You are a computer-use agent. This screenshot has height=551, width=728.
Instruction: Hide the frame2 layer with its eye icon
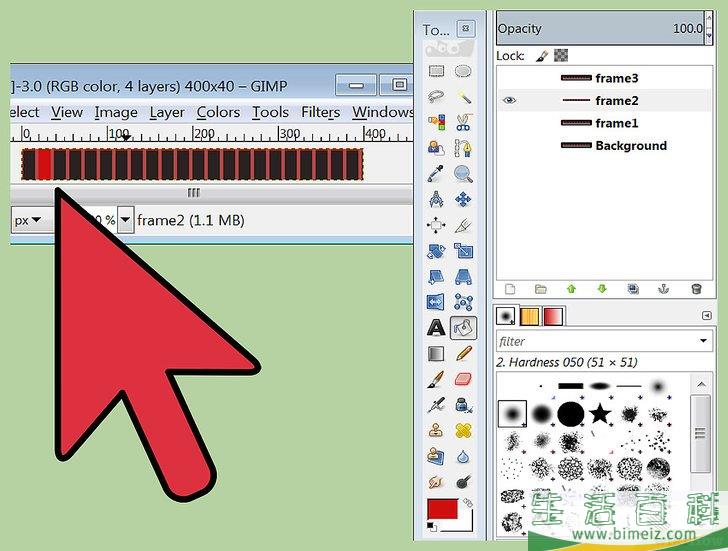point(509,100)
